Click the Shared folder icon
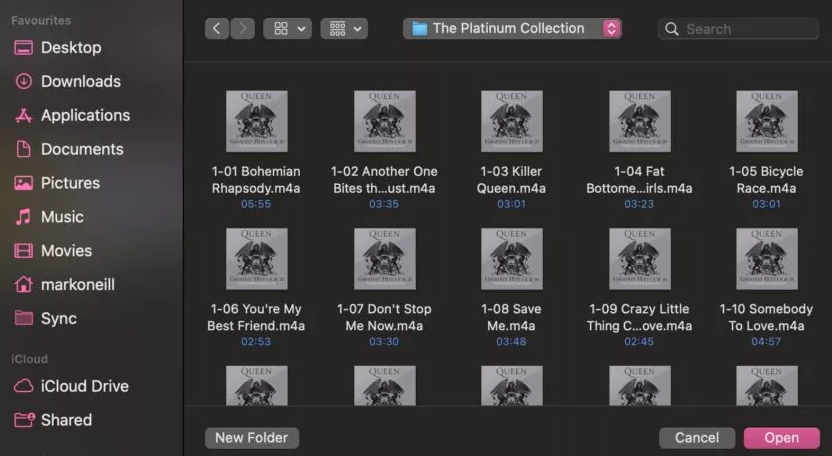Viewport: 832px width, 456px height. pyautogui.click(x=24, y=420)
